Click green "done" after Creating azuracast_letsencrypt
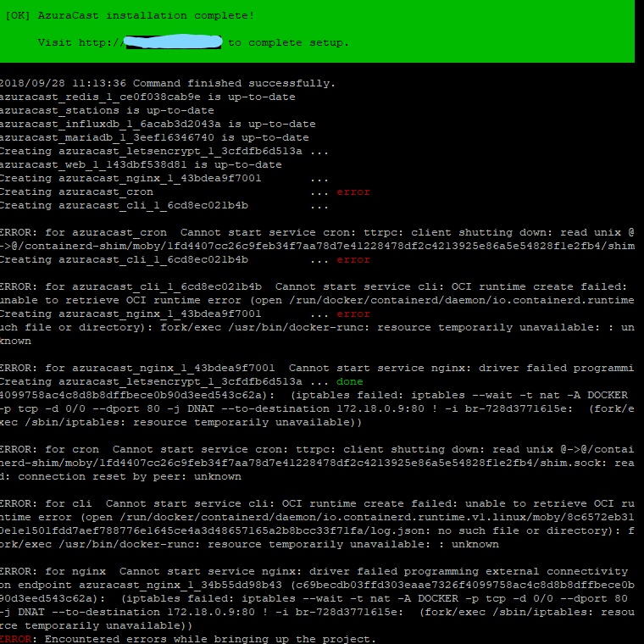Viewport: 644px width, 644px height. (349, 381)
